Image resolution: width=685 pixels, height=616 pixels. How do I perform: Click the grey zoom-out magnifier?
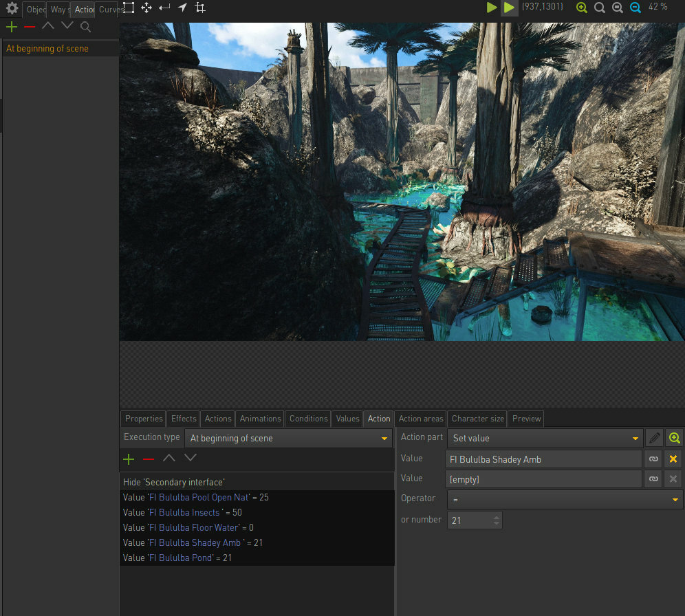coord(618,8)
